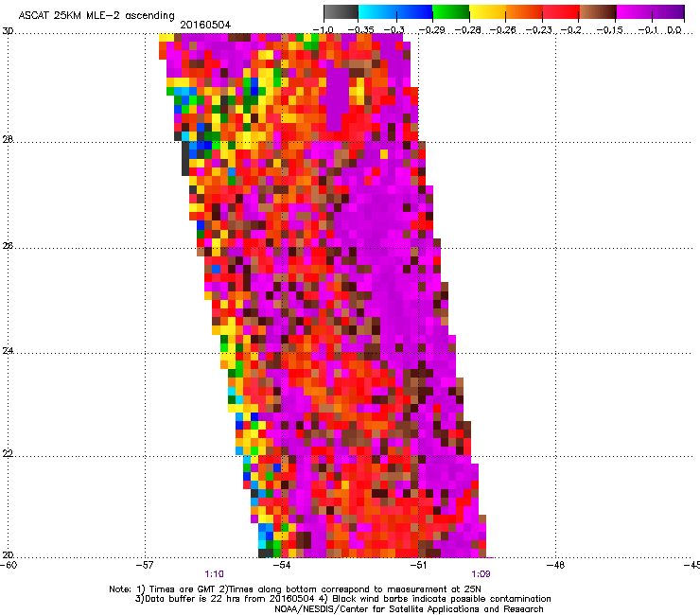Click the date label '20160504' above the plot
The image size is (700, 615).
[x=205, y=25]
